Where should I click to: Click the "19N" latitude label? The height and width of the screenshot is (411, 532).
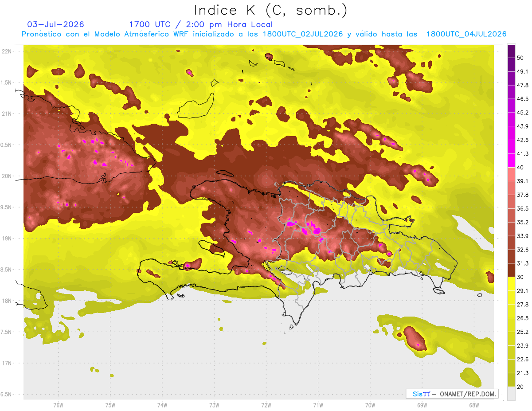click(7, 239)
